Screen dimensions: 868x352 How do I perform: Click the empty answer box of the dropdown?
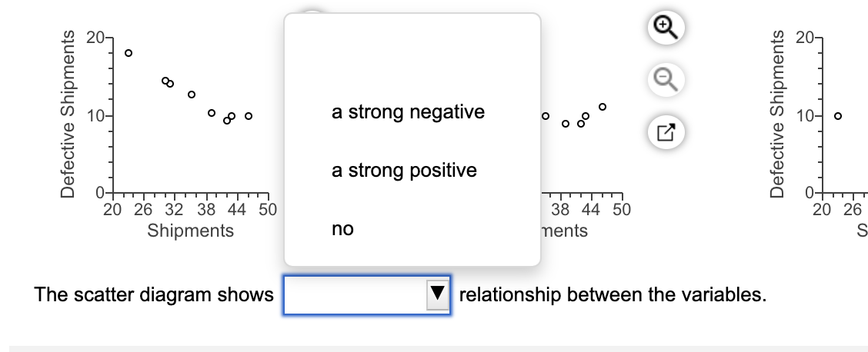pyautogui.click(x=354, y=294)
